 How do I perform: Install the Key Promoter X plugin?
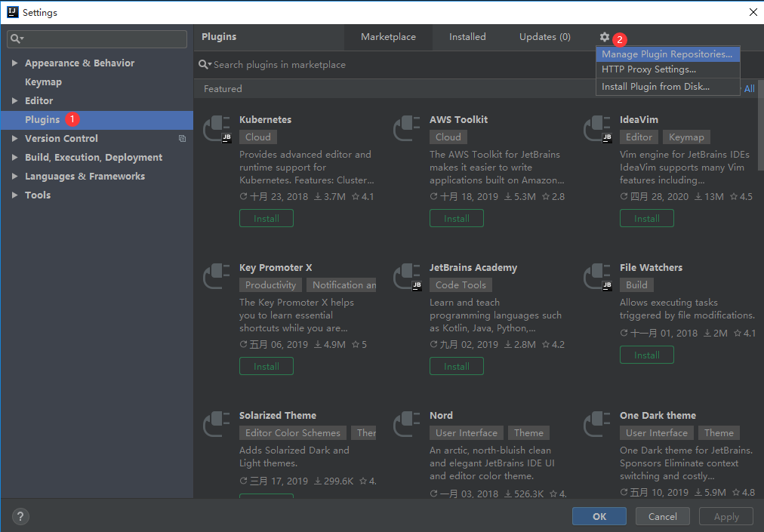266,366
